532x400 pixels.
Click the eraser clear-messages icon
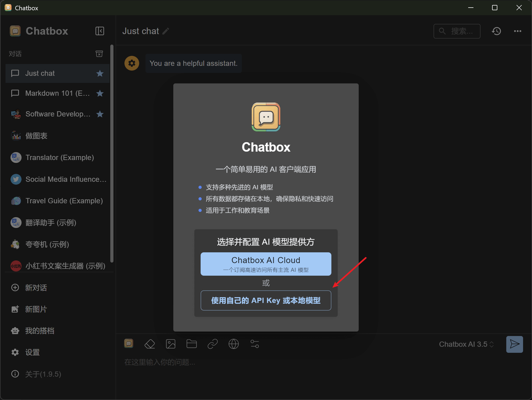tap(150, 344)
